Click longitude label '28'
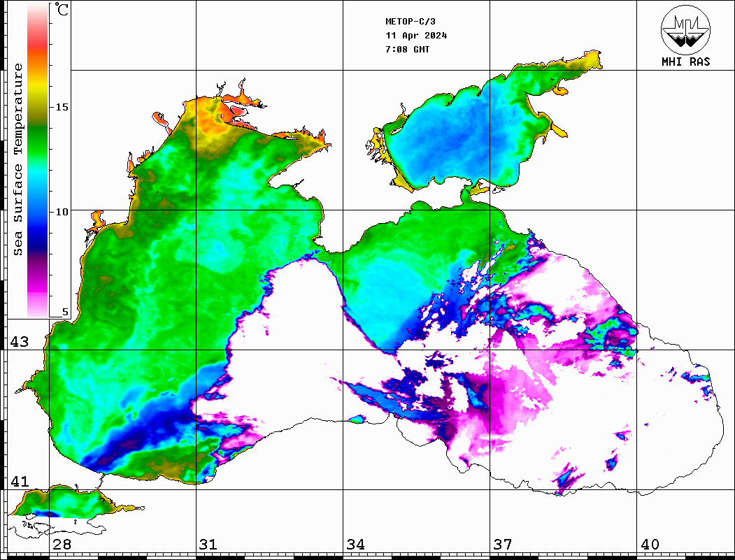The height and width of the screenshot is (560, 735). click(62, 544)
